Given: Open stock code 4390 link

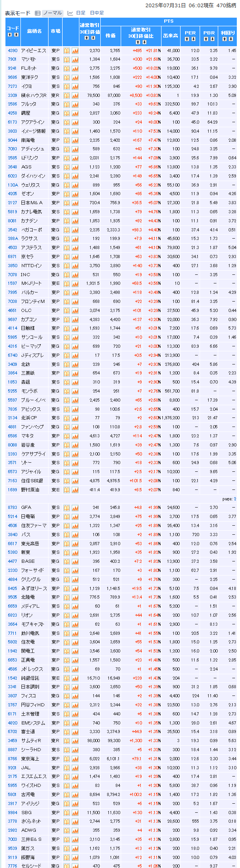Looking at the screenshot, I should (x=13, y=51).
